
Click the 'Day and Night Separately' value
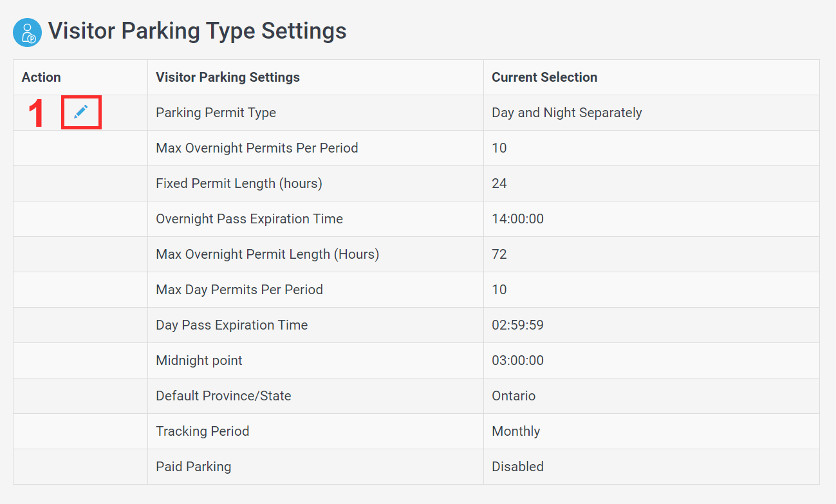click(x=567, y=113)
